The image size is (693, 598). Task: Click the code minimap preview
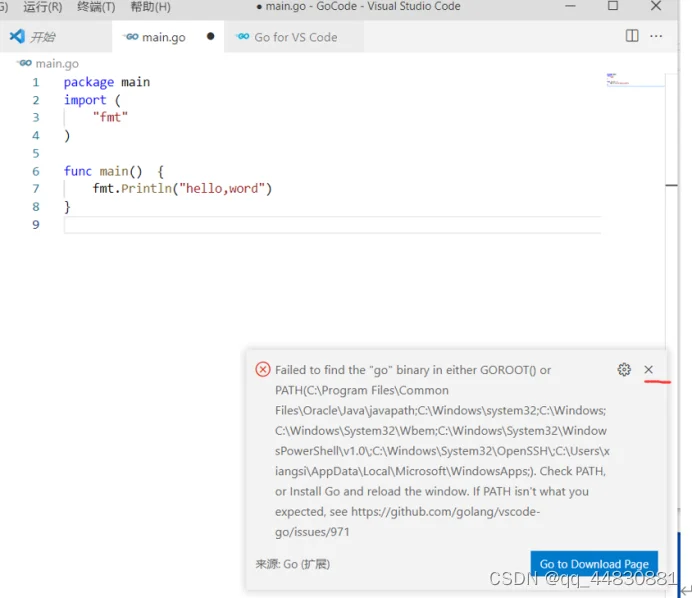tap(635, 80)
